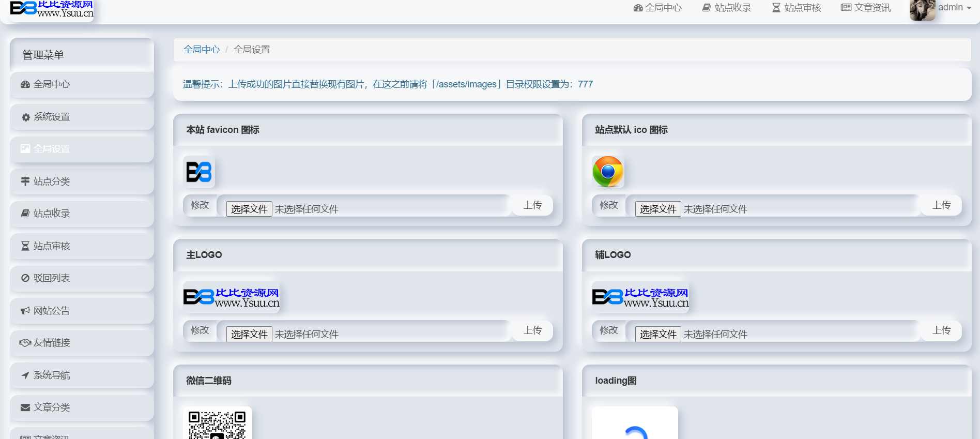Image resolution: width=980 pixels, height=439 pixels.
Task: Open 站点收录 in the top navigation
Action: point(727,8)
